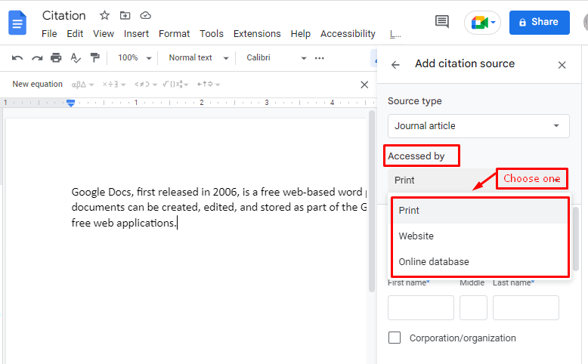Open the File menu
Image resolution: width=588 pixels, height=364 pixels.
[x=49, y=34]
